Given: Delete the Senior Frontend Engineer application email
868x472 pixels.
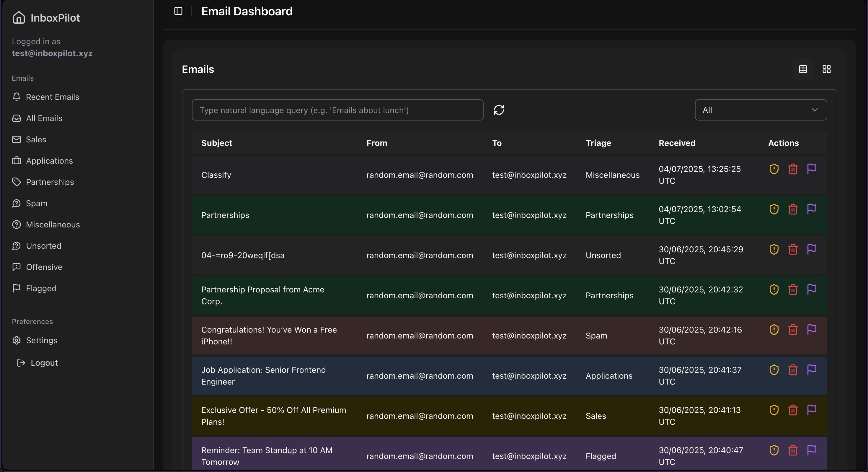Looking at the screenshot, I should point(793,370).
